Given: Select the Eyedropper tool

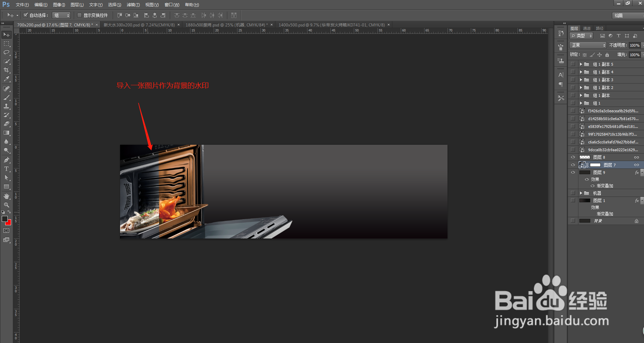Looking at the screenshot, I should (6, 79).
